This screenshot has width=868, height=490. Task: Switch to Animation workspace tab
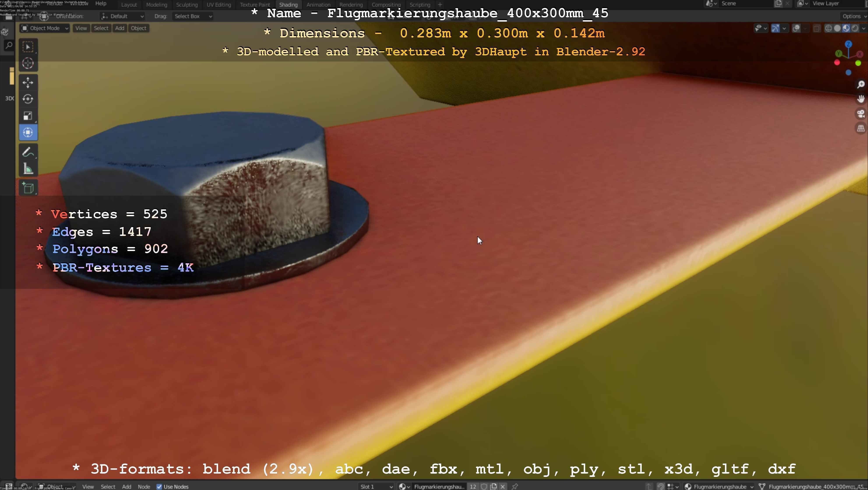click(x=319, y=5)
